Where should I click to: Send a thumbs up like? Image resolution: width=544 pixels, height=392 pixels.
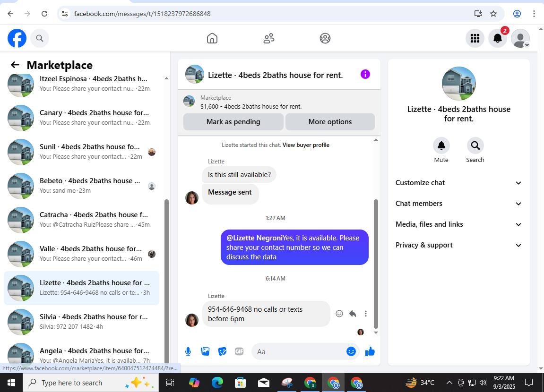coord(370,351)
